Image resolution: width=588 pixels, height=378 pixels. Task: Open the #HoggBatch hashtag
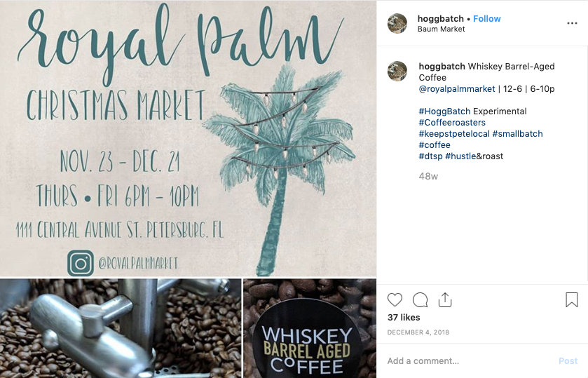444,112
